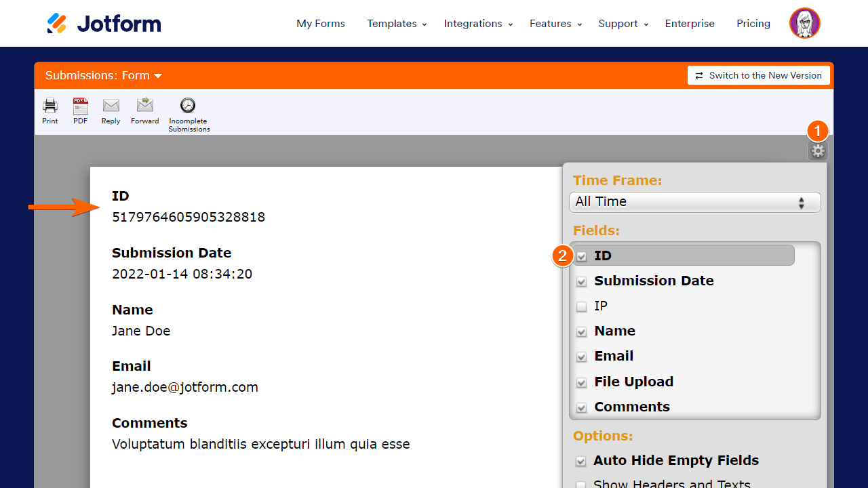Expand the Features menu
Image resolution: width=868 pixels, height=488 pixels.
click(556, 24)
